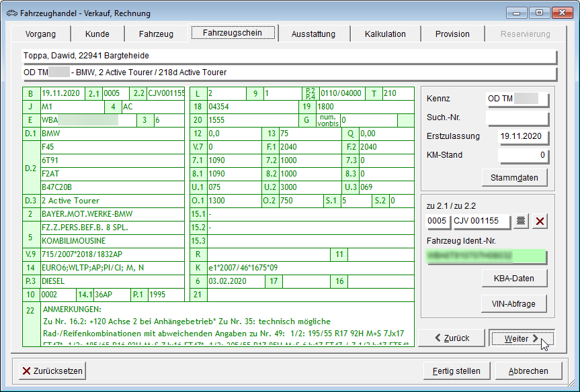This screenshot has width=580, height=392.
Task: Click field 20 value 1555
Action: (x=253, y=120)
